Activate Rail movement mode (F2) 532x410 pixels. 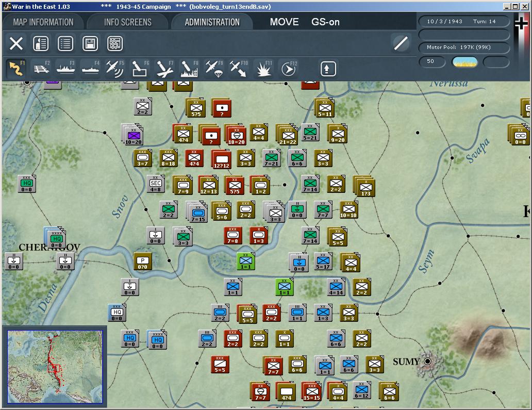click(x=41, y=68)
